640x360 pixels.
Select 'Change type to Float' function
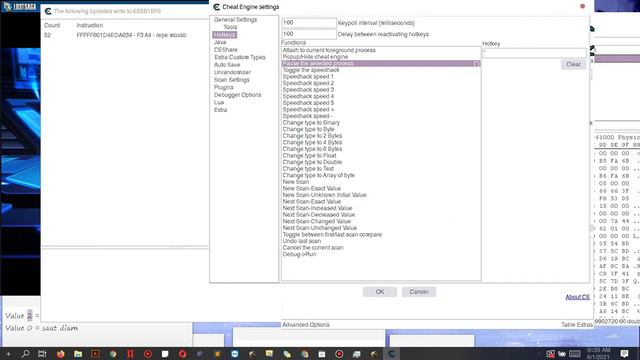[381, 156]
